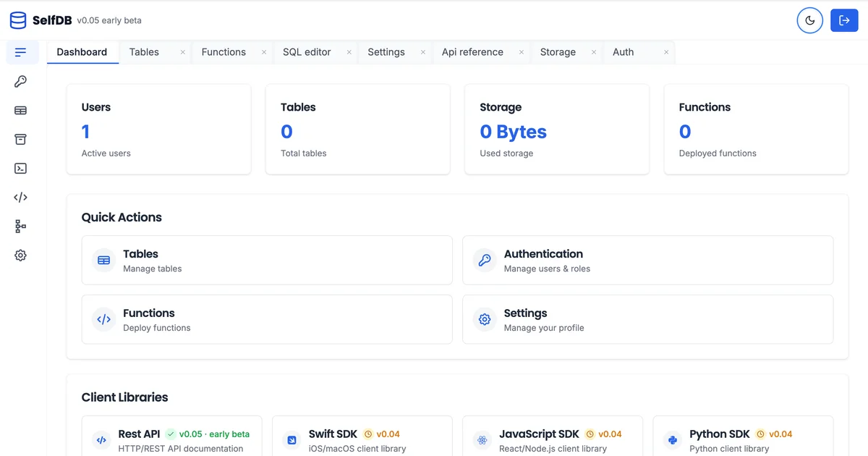Click the JavaScript SDK React icon
The image size is (868, 456).
click(x=482, y=440)
